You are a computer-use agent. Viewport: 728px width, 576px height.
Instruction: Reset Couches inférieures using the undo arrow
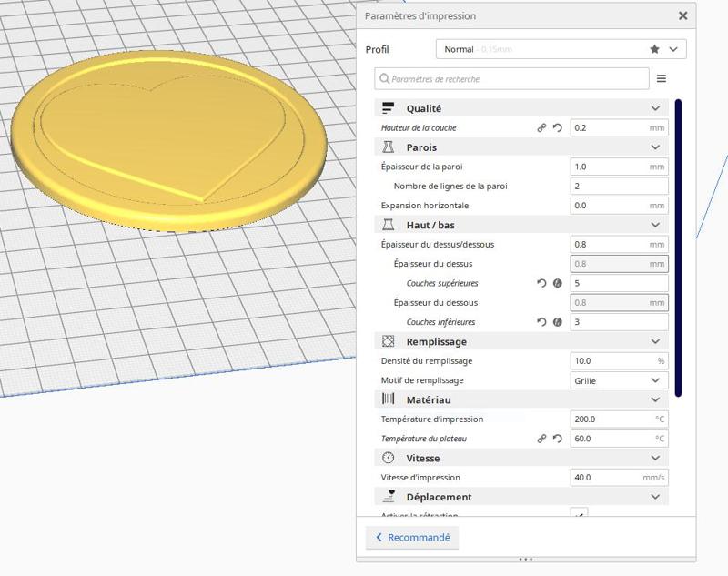click(x=541, y=322)
